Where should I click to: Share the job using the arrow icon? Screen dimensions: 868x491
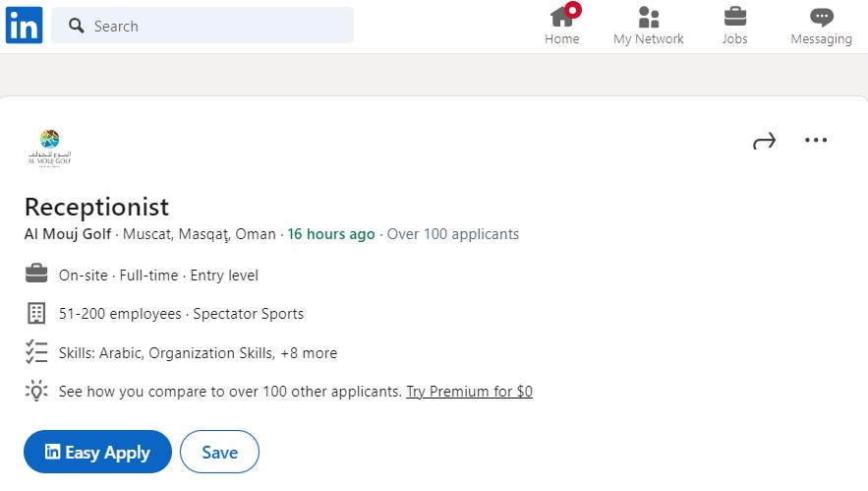point(765,141)
